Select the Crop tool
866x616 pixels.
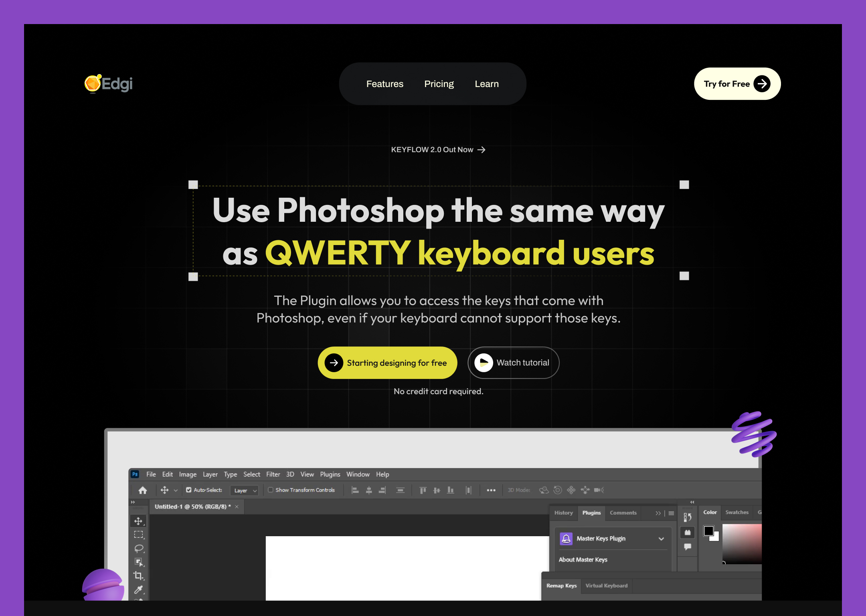[x=138, y=575]
